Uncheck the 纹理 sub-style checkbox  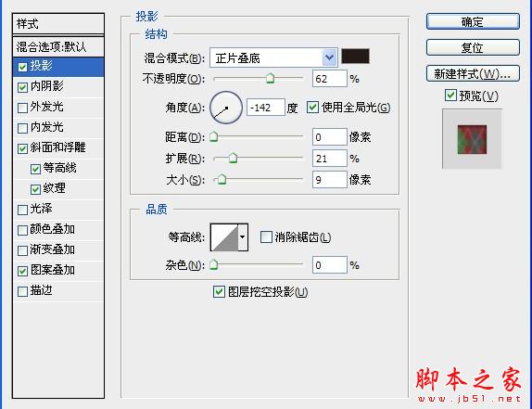coord(35,189)
